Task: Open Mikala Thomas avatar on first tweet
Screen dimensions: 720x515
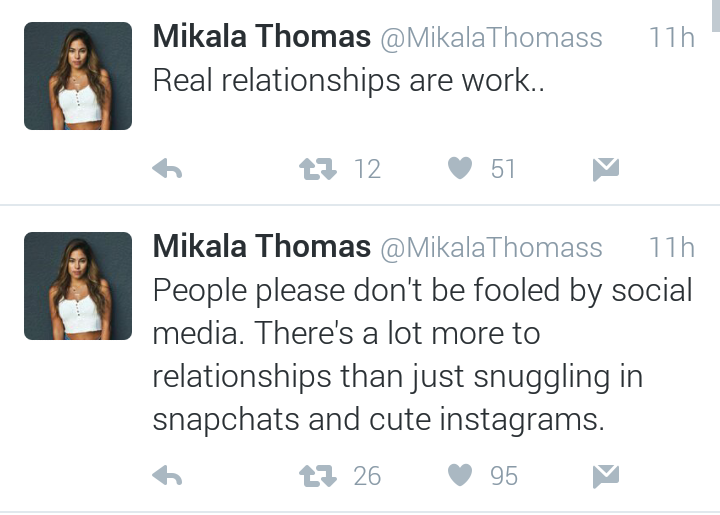Action: [78, 76]
